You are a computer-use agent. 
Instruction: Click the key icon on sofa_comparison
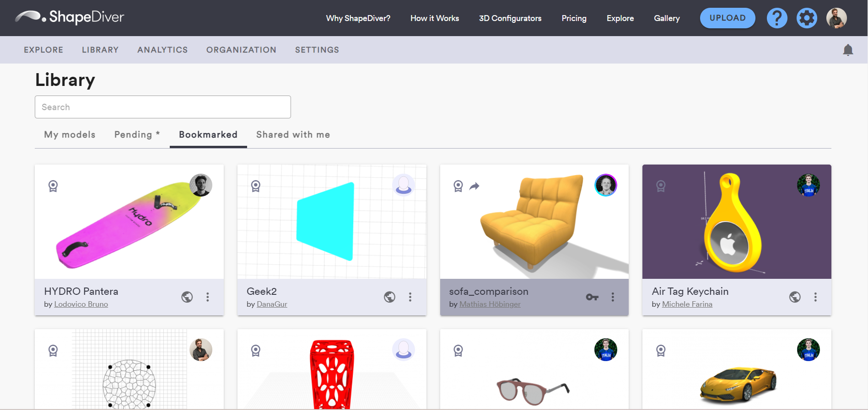592,297
